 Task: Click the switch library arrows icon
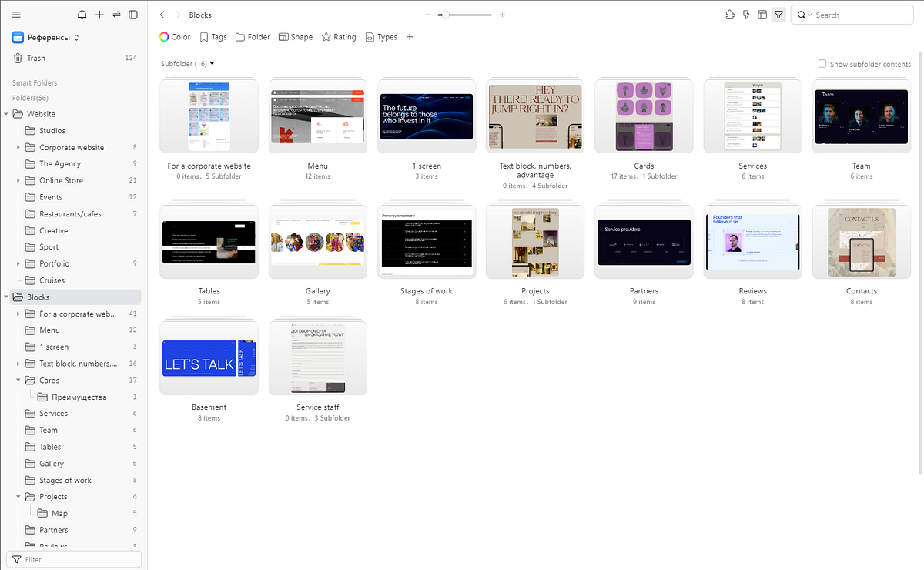(116, 15)
